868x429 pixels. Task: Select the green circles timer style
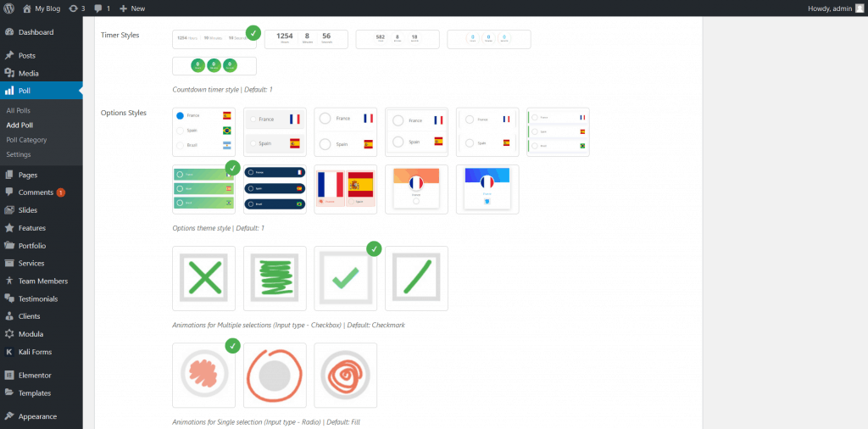click(x=214, y=65)
